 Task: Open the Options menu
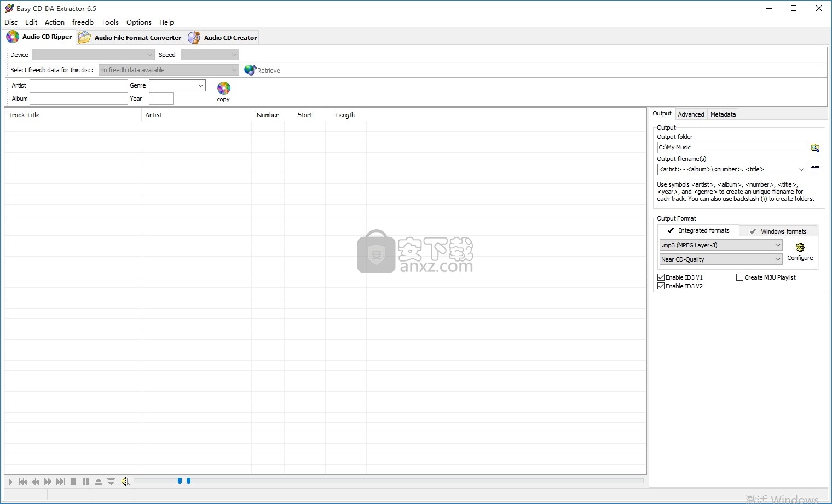(139, 22)
